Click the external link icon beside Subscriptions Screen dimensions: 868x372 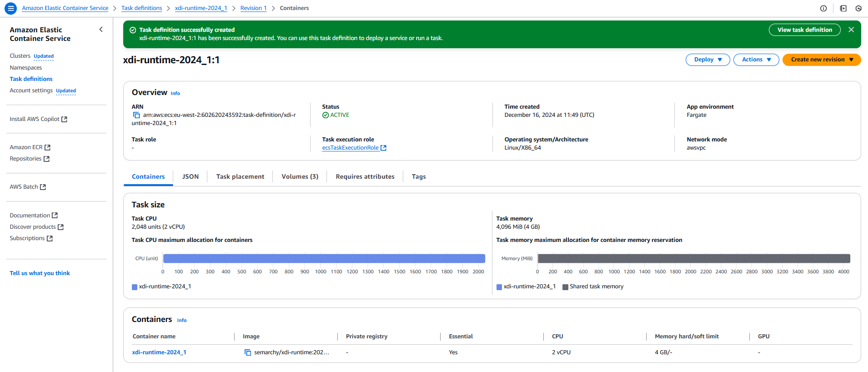tap(50, 238)
